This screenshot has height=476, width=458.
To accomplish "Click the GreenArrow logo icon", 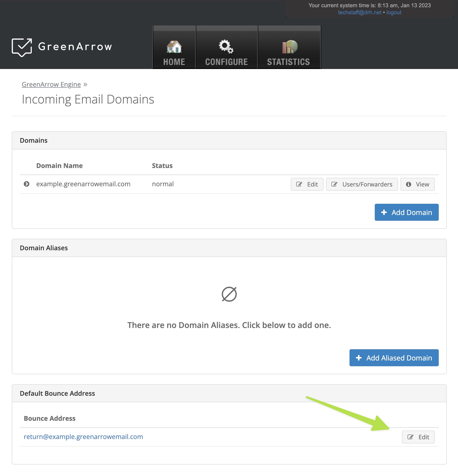I will 22,47.
